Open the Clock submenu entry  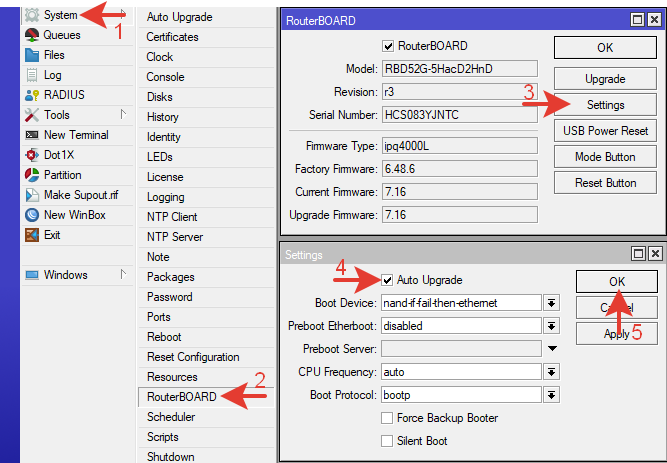click(x=206, y=57)
